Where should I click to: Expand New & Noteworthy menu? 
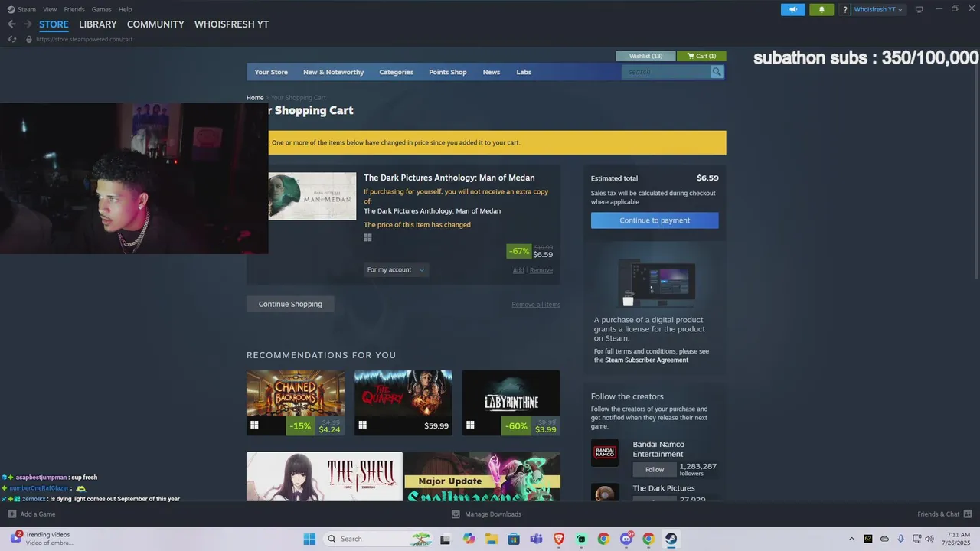333,72
